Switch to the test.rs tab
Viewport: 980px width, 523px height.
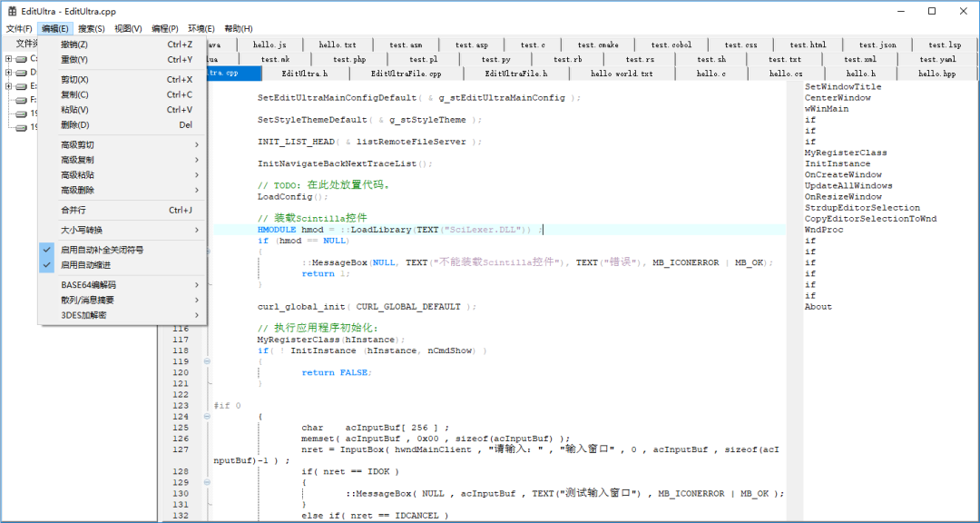click(640, 59)
